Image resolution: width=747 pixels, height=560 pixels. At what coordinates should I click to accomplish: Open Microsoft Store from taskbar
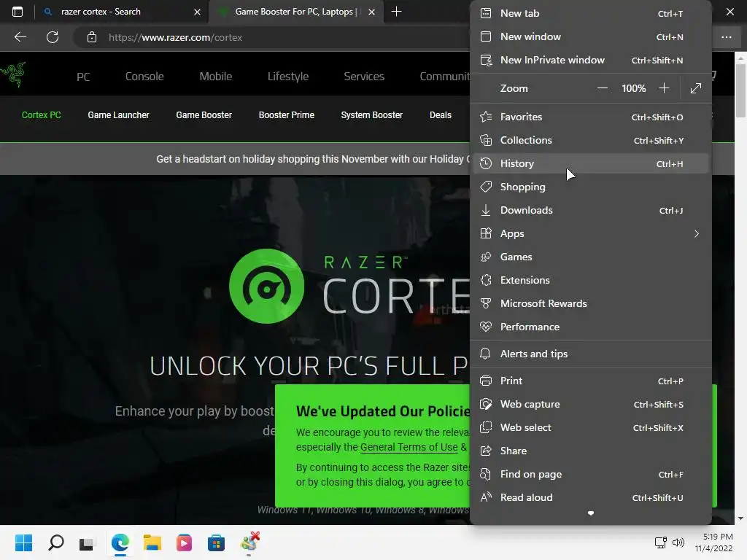pyautogui.click(x=216, y=542)
